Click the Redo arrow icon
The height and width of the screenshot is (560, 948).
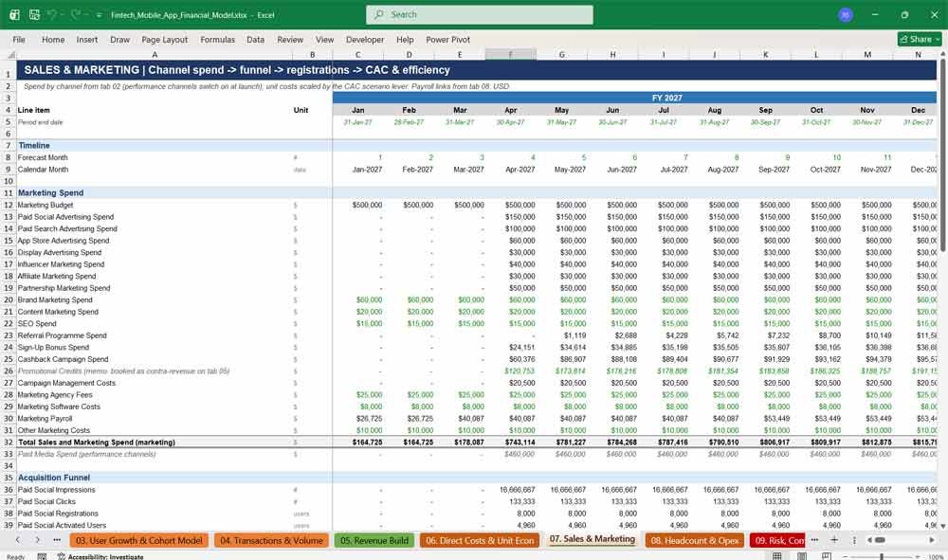(x=76, y=14)
